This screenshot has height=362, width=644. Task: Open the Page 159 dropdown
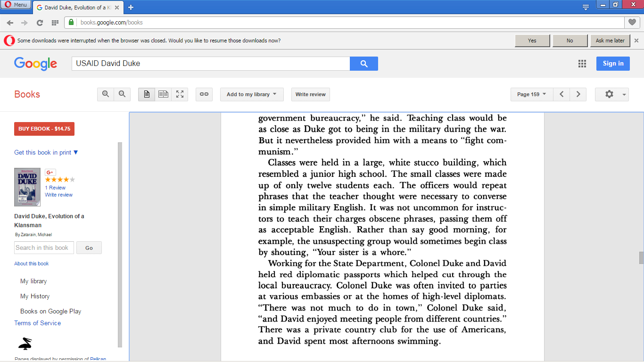(x=532, y=94)
